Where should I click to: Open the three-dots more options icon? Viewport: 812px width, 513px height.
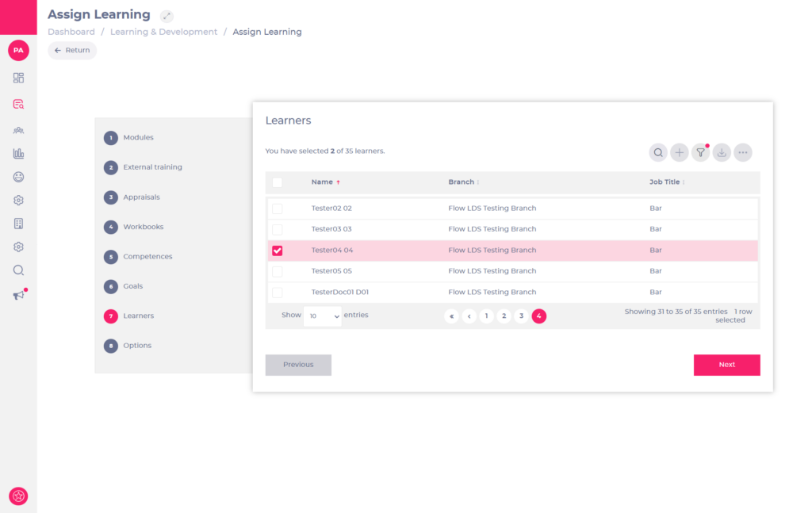tap(743, 153)
